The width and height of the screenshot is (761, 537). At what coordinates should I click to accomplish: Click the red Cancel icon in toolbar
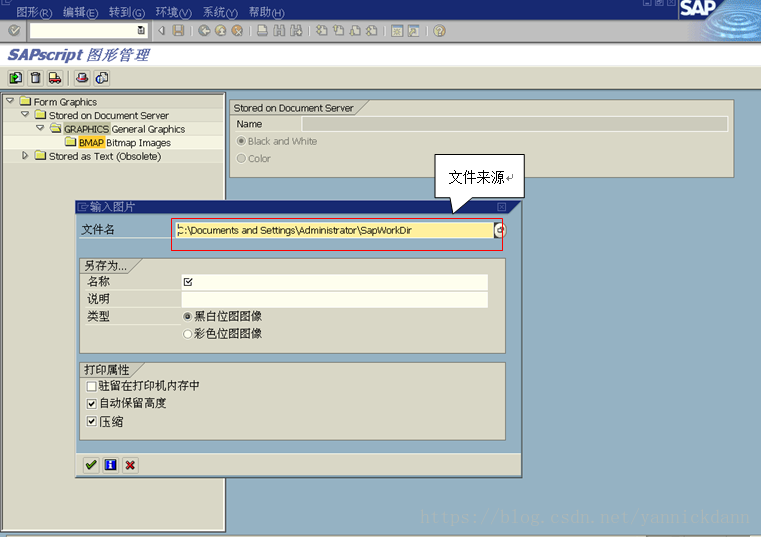click(237, 31)
